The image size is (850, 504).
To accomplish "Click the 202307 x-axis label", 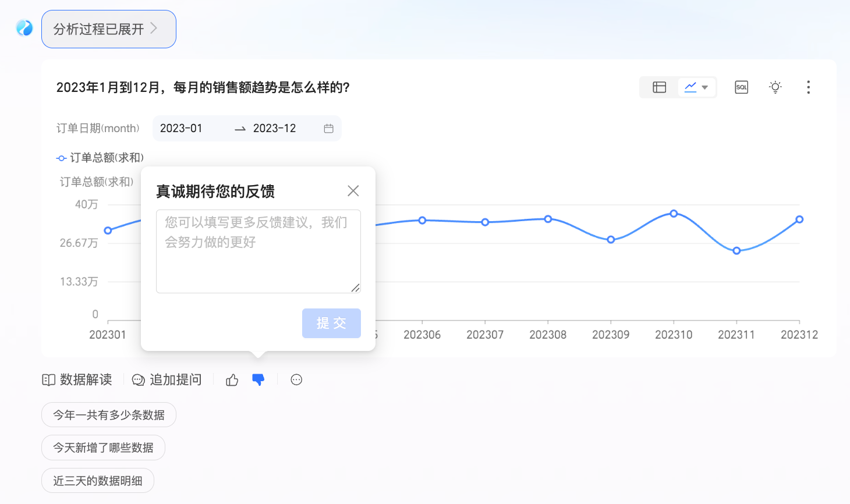I will tap(485, 335).
